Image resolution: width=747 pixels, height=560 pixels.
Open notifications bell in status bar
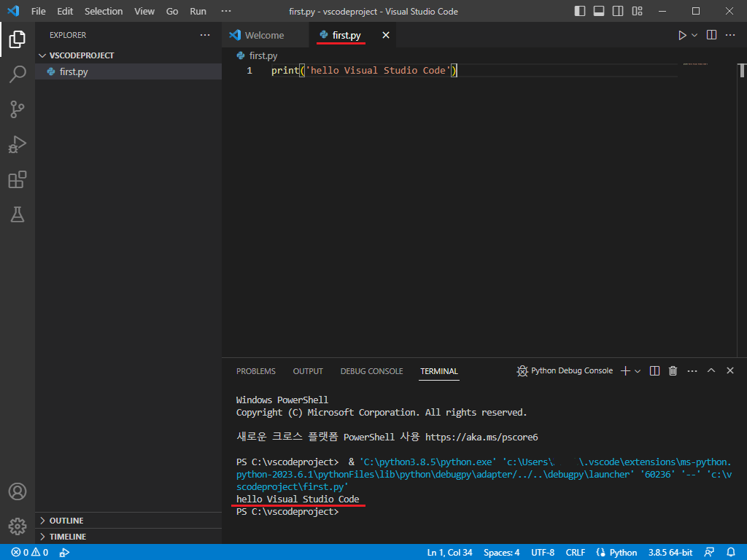pyautogui.click(x=731, y=553)
